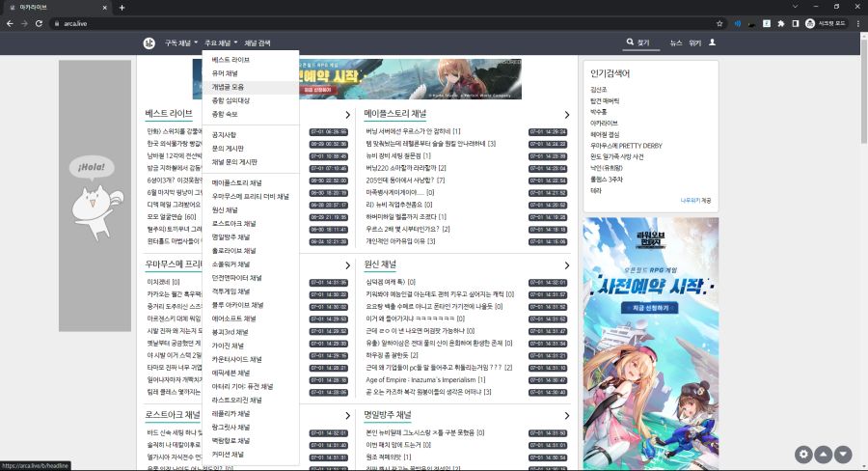Screen dimensions: 868x471
Task: Click the 나무위키 link
Action: point(691,201)
